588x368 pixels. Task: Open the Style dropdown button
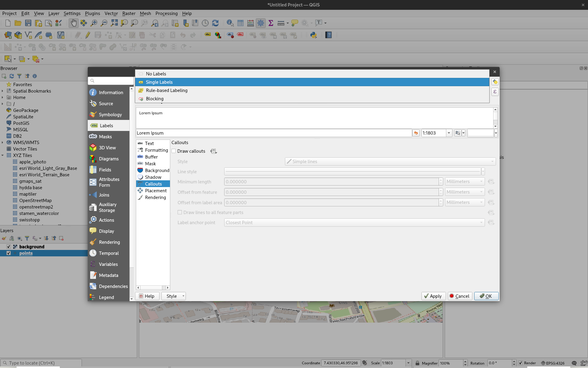pyautogui.click(x=174, y=296)
